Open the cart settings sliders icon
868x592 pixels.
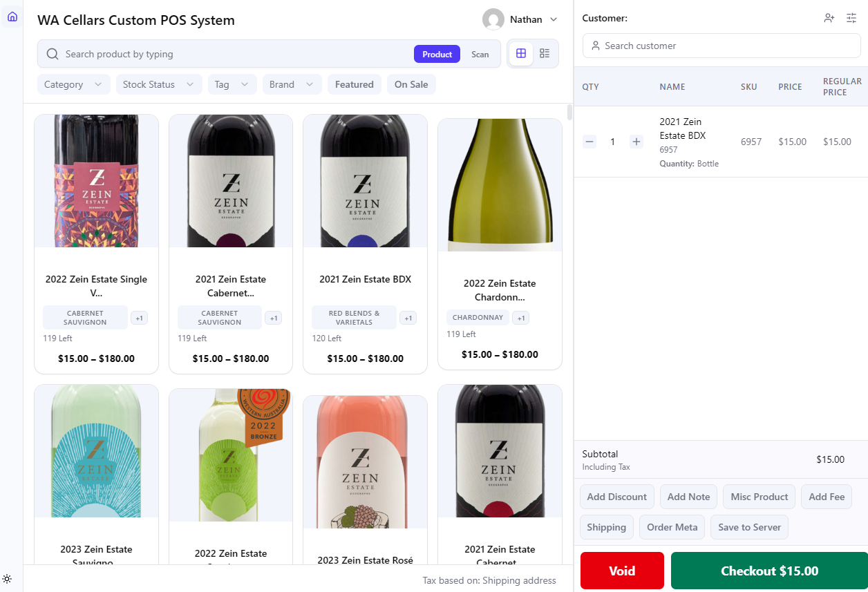851,18
